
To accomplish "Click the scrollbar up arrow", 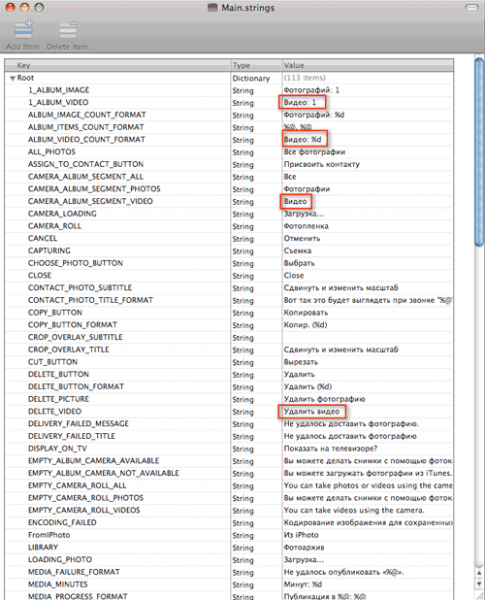I will pyautogui.click(x=478, y=573).
